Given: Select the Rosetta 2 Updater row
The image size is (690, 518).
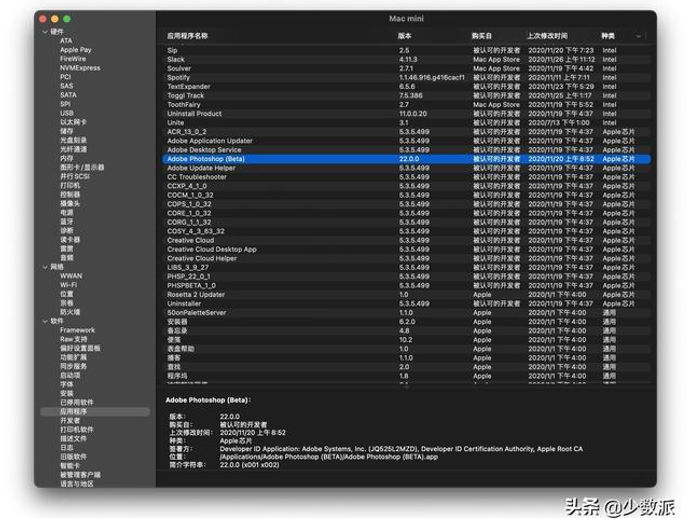Looking at the screenshot, I should pyautogui.click(x=407, y=294).
